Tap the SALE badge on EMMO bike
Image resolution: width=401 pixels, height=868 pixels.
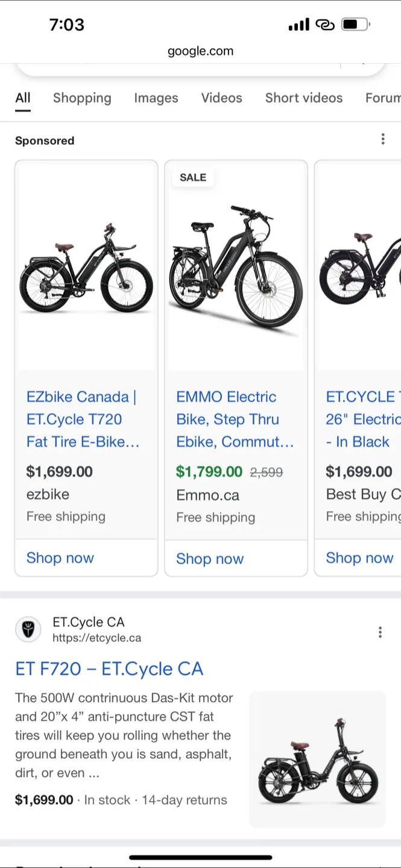pos(193,177)
